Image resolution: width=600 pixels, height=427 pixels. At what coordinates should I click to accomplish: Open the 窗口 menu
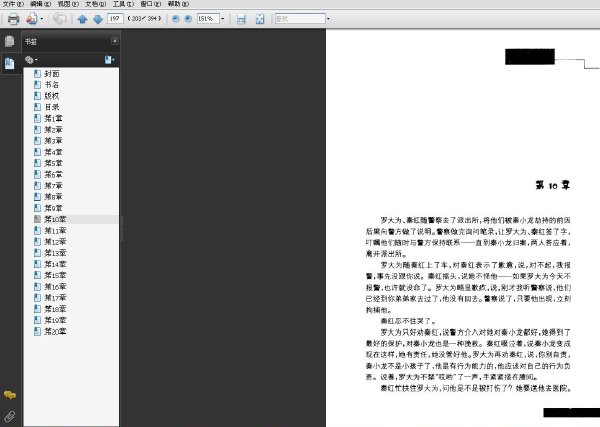point(150,4)
